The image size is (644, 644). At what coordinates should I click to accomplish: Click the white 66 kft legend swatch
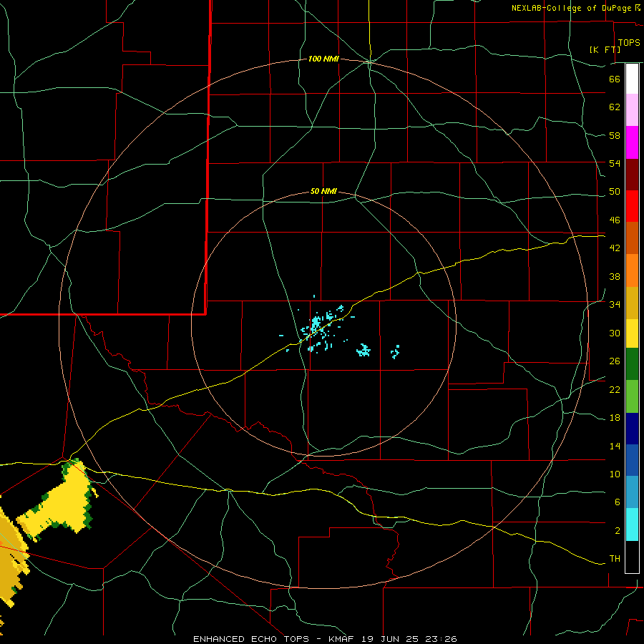[x=632, y=79]
